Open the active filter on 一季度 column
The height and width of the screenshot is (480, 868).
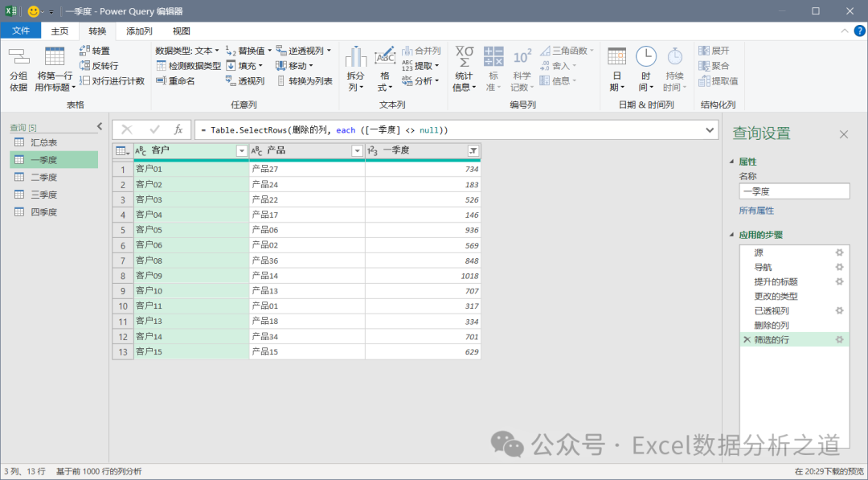pos(473,150)
